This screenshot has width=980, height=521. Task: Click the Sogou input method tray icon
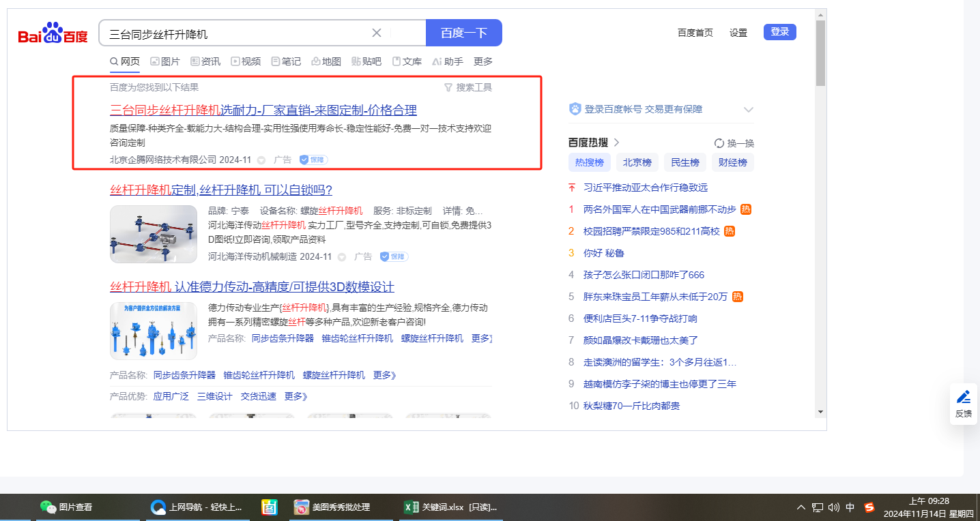pos(869,507)
